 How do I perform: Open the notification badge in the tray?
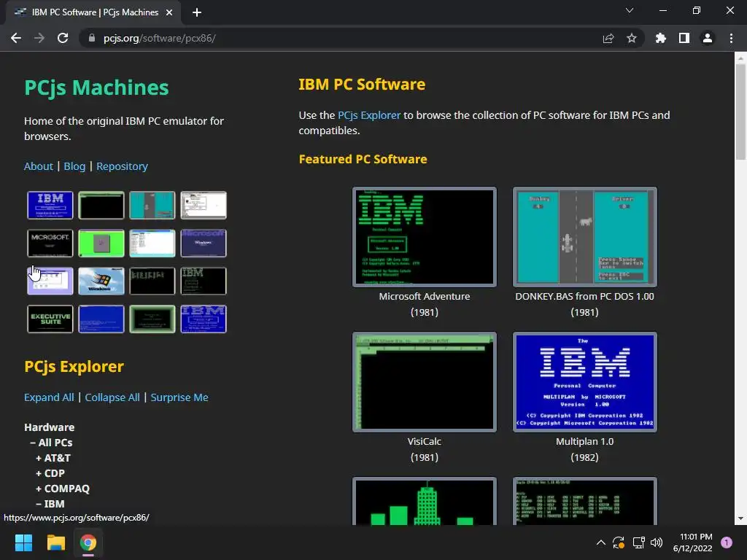point(727,542)
